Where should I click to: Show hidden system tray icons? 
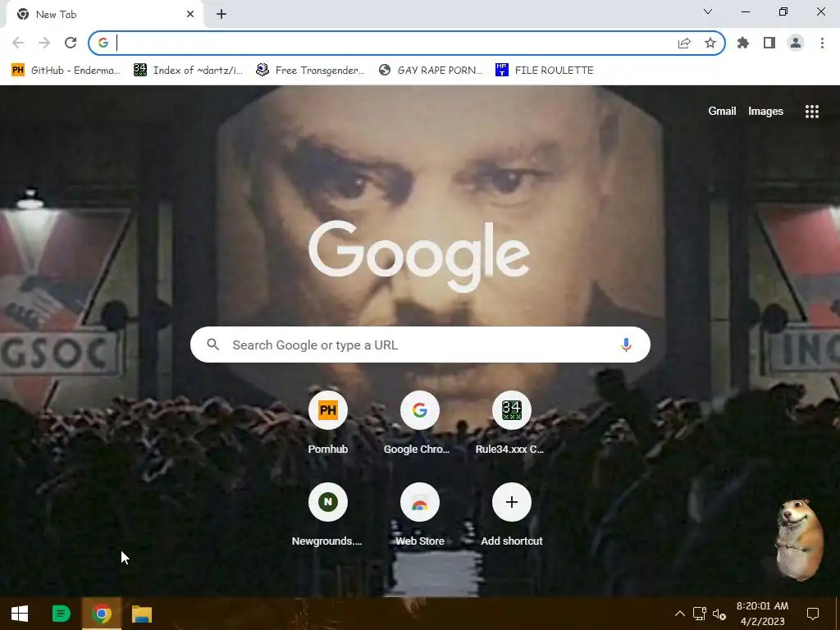pyautogui.click(x=679, y=614)
